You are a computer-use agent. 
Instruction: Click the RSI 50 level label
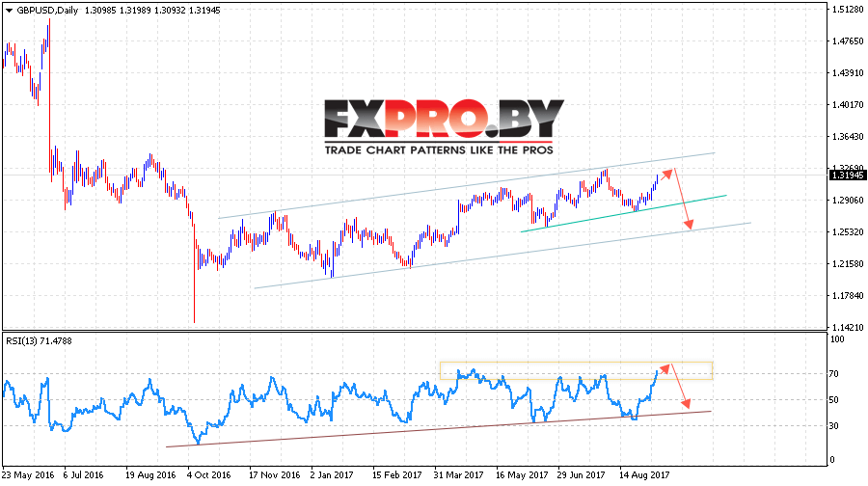(835, 399)
